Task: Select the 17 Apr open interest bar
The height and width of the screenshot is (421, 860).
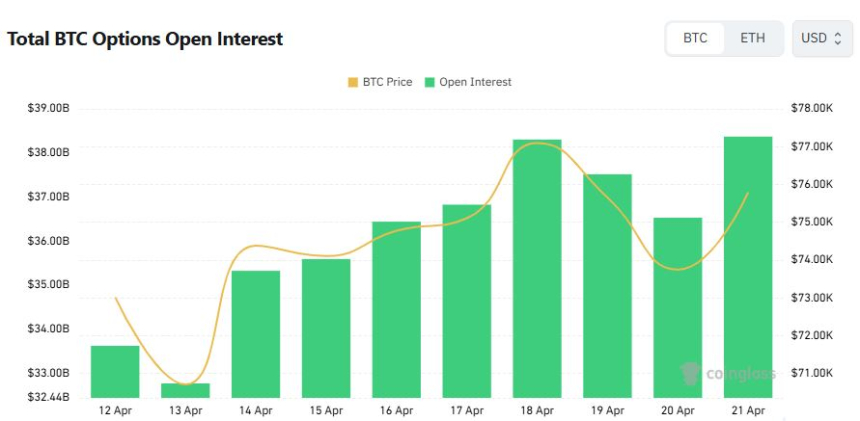Action: coord(467,300)
